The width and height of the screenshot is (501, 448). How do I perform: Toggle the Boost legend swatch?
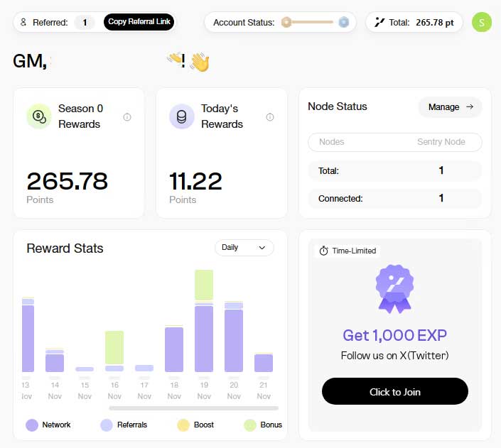point(183,425)
